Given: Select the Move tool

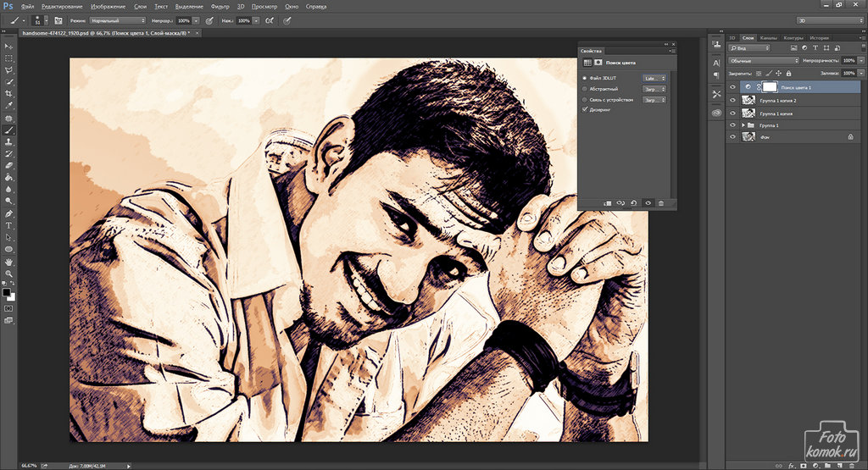Looking at the screenshot, I should (x=8, y=47).
